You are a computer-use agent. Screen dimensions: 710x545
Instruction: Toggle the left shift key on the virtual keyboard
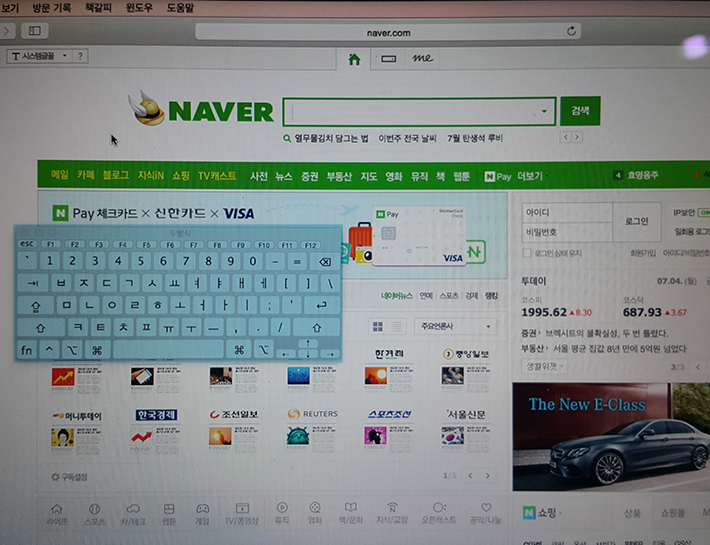pos(41,327)
